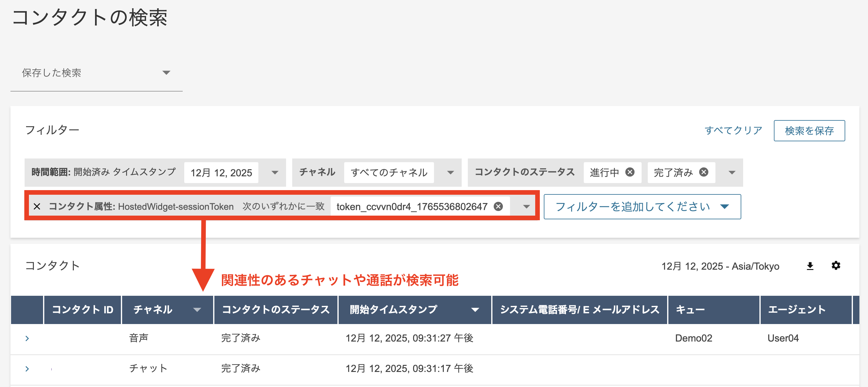868x387 pixels.
Task: Open the チャネル filter dropdown arrow
Action: (450, 173)
